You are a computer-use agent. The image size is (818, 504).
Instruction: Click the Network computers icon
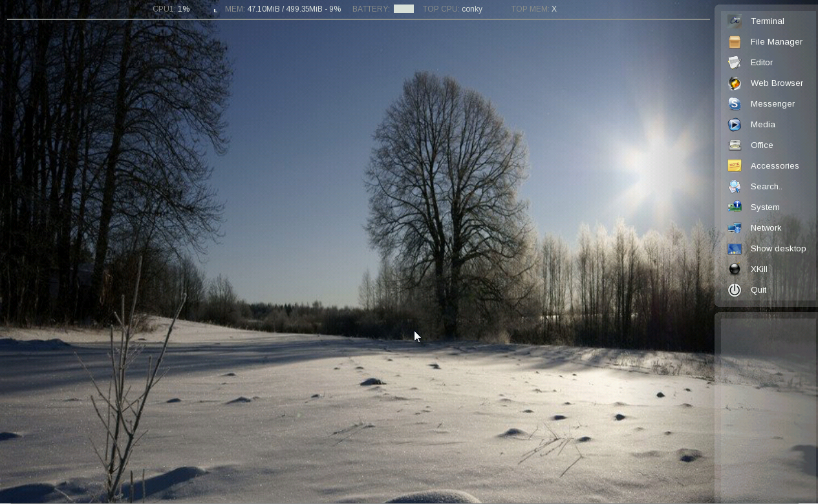point(735,228)
